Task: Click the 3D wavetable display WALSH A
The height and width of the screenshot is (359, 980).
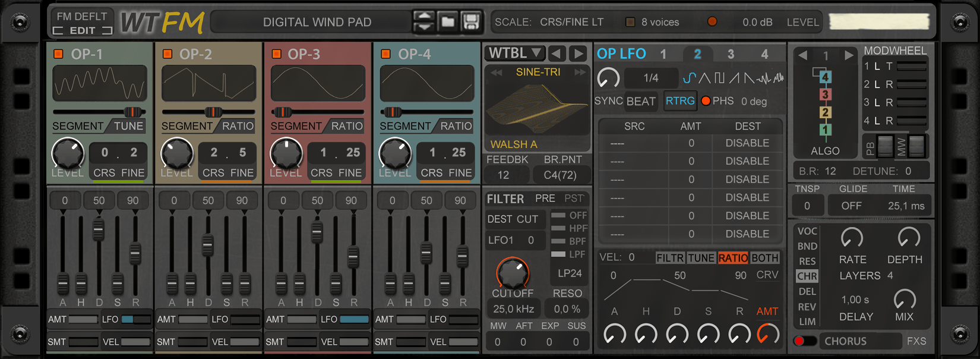Action: coord(538,107)
